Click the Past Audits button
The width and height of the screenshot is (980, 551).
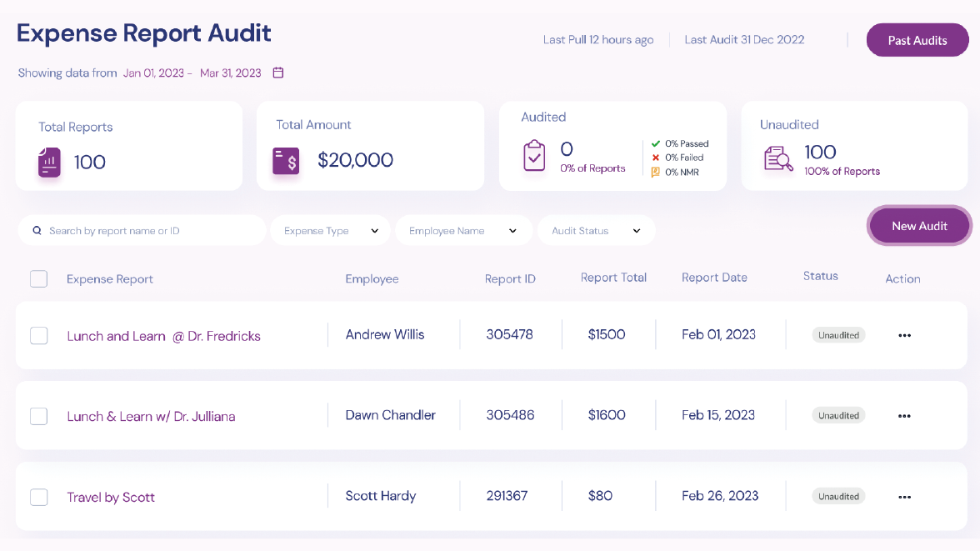tap(917, 40)
